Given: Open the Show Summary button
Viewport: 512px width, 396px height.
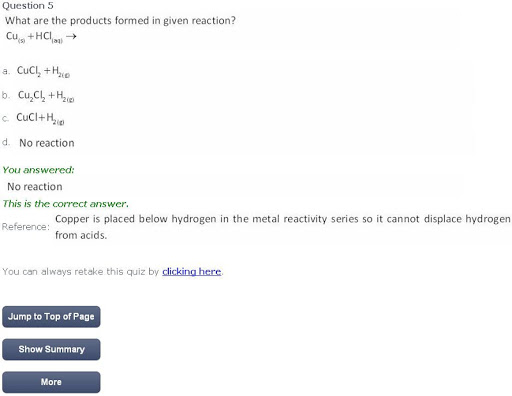Looking at the screenshot, I should pyautogui.click(x=51, y=349).
